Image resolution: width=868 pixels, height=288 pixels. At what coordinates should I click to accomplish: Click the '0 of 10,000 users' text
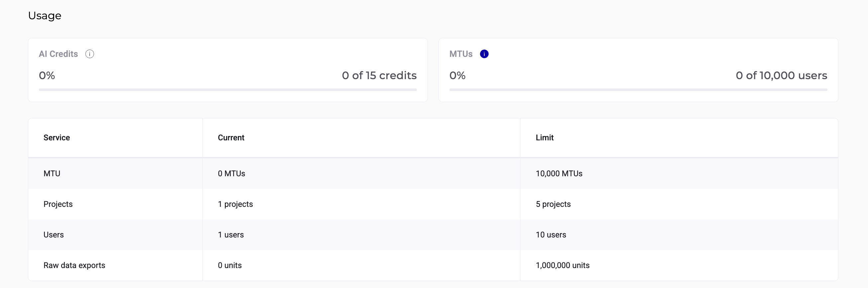(x=781, y=75)
